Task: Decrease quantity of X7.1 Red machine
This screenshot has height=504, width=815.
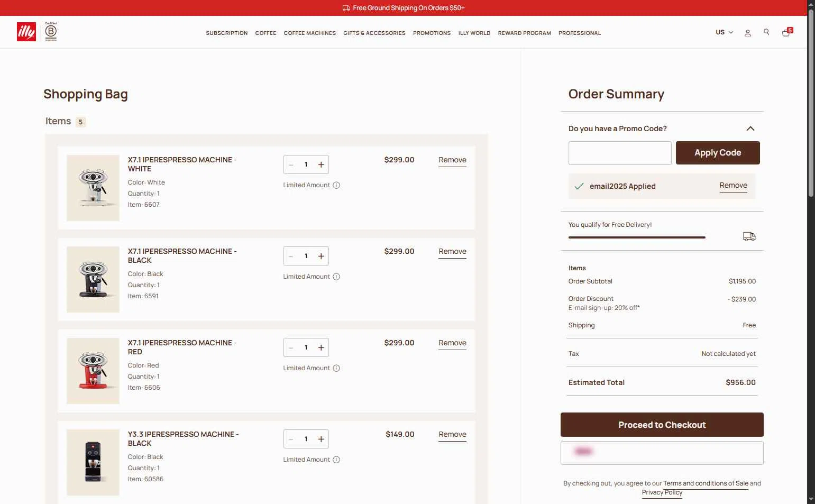Action: pyautogui.click(x=291, y=347)
